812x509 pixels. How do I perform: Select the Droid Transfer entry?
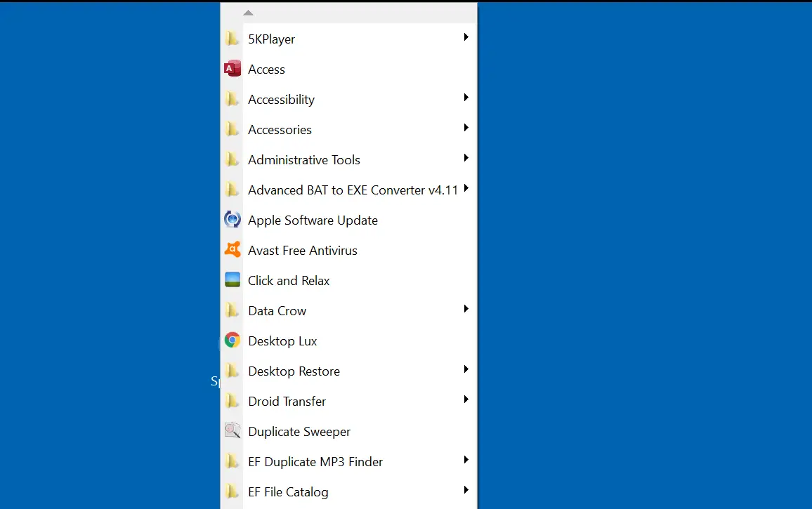pyautogui.click(x=348, y=401)
